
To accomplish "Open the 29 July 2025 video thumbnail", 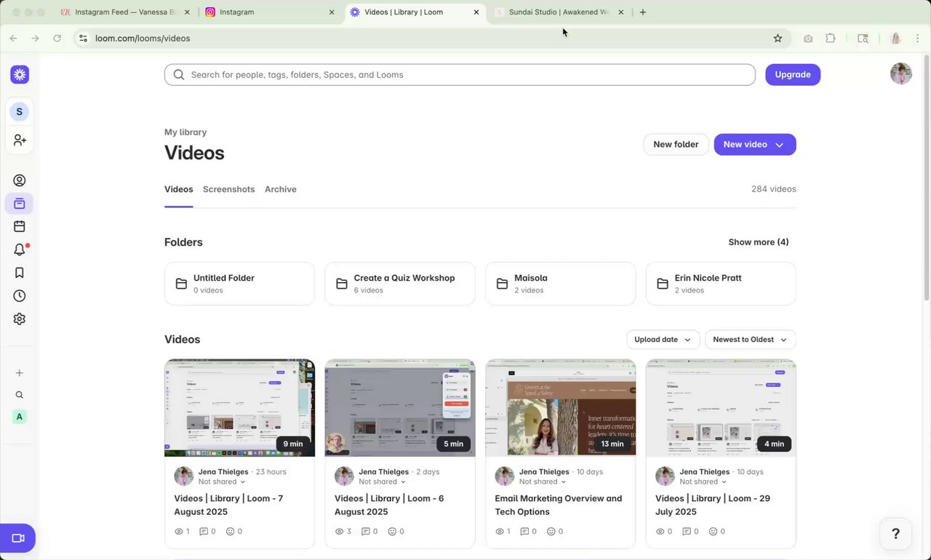I will click(x=721, y=408).
